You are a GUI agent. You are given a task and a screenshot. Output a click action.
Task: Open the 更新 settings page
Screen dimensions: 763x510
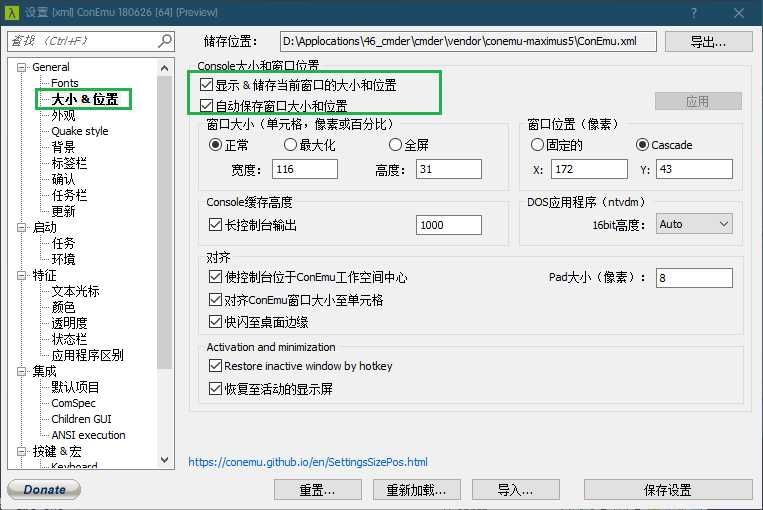click(63, 211)
